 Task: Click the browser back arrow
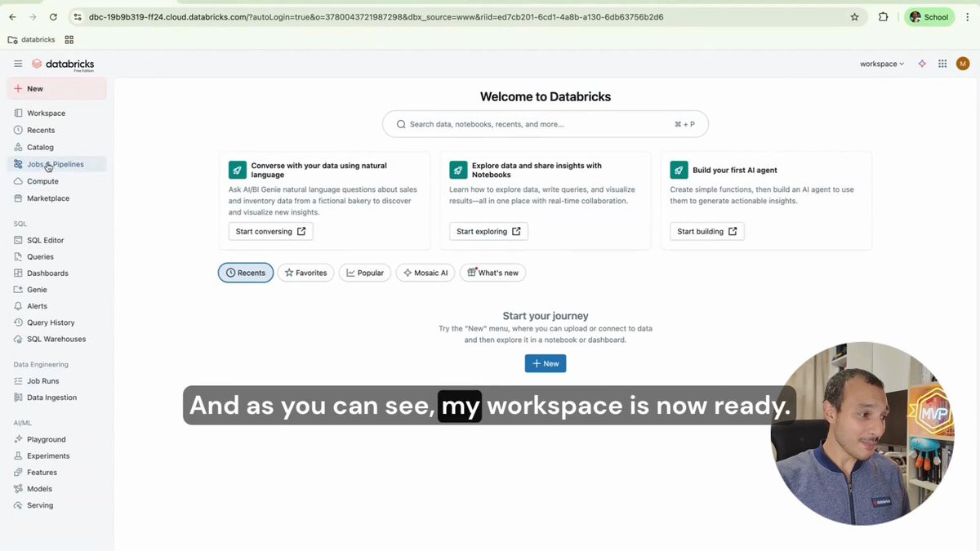(x=12, y=16)
